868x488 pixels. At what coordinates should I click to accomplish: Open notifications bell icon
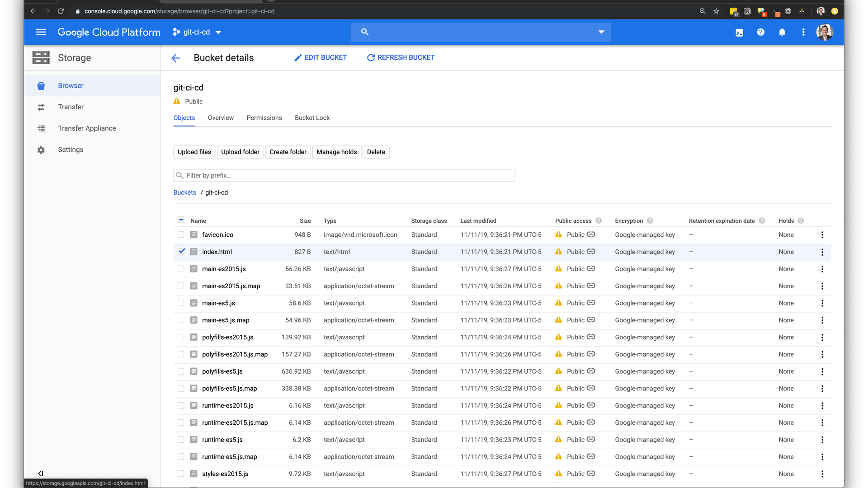click(x=782, y=32)
